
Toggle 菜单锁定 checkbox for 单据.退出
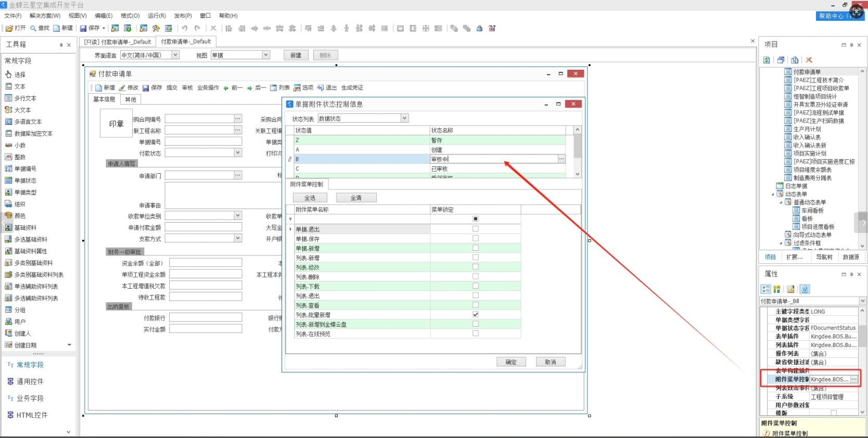[475, 229]
